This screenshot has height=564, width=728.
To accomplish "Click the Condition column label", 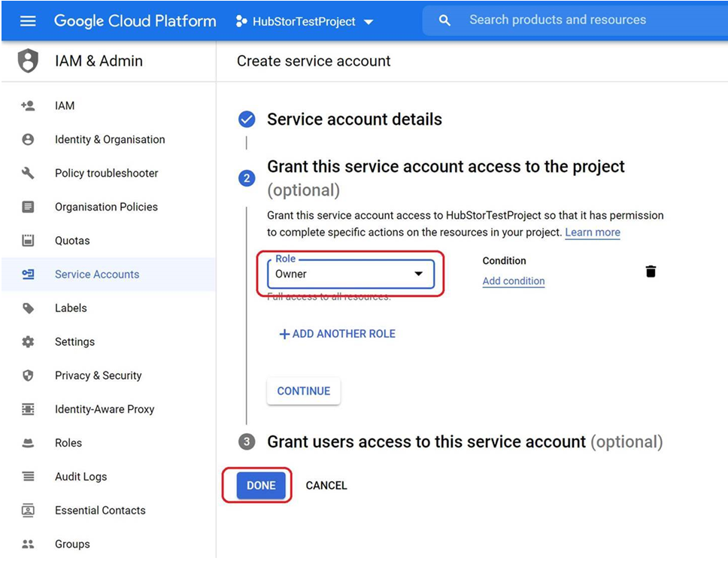I will pos(504,261).
